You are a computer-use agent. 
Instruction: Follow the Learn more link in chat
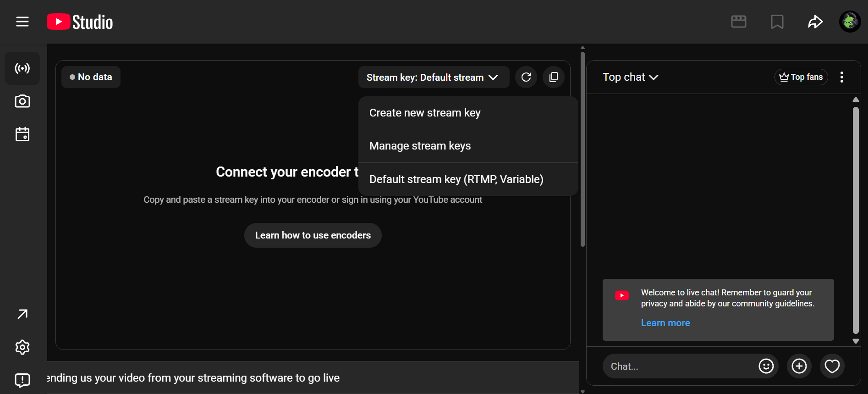point(665,323)
